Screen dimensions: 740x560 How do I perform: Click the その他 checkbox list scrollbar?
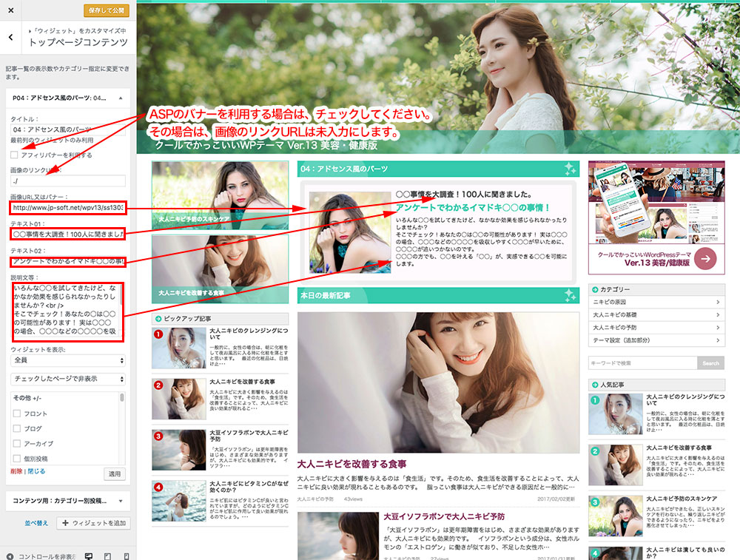(122, 398)
